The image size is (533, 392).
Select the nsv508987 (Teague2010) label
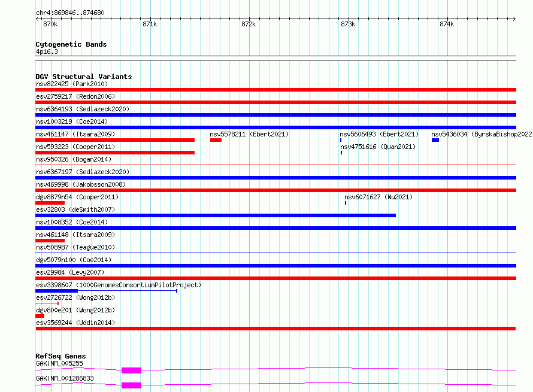pos(75,247)
